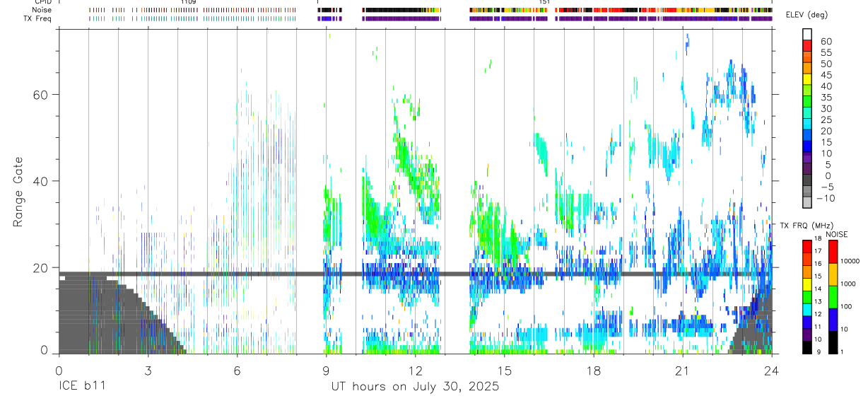Pick the blue segment of the NOISE bar
The image size is (868, 401).
tap(832, 318)
